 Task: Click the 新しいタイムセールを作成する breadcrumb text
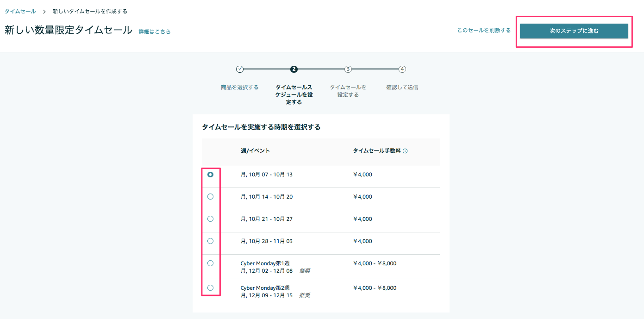[x=90, y=11]
